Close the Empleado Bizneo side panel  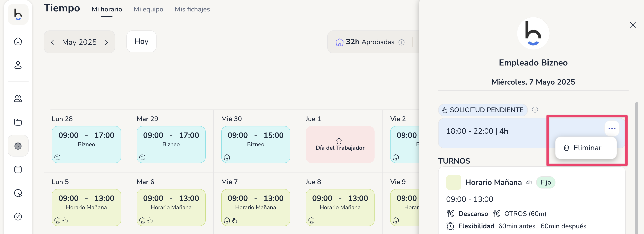pyautogui.click(x=633, y=25)
